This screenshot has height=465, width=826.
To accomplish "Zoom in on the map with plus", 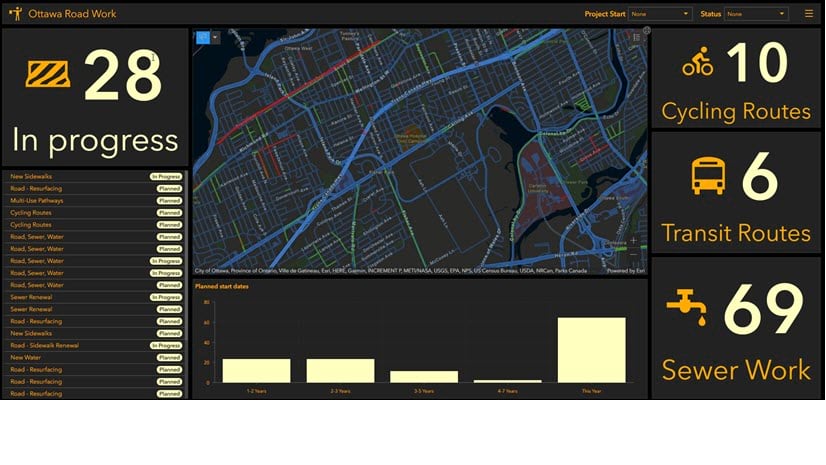I will click(x=634, y=241).
